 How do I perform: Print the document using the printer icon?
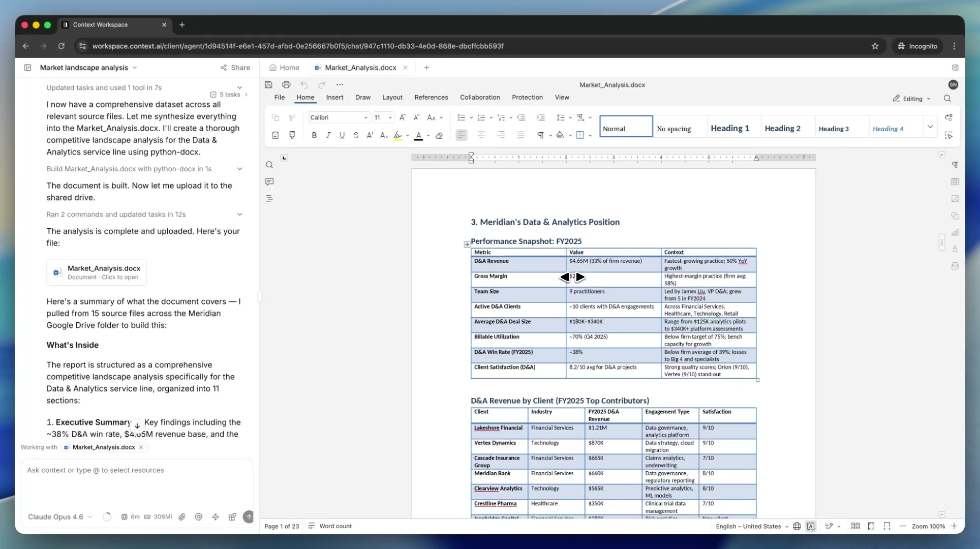coord(286,85)
